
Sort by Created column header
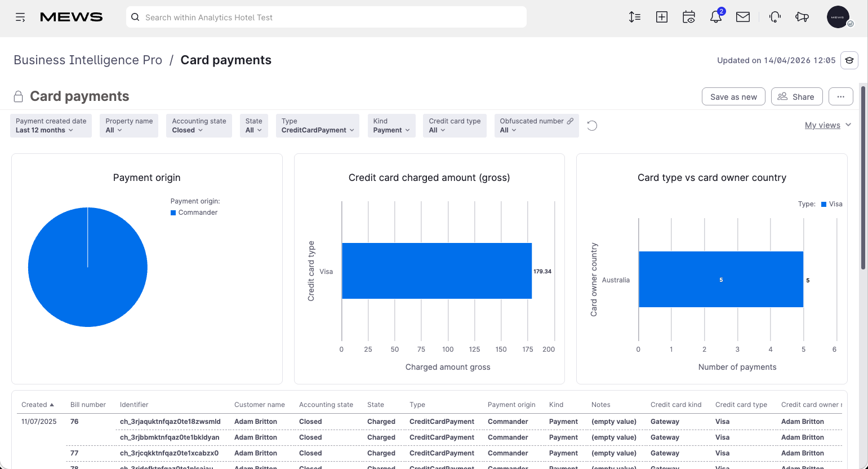(38, 405)
